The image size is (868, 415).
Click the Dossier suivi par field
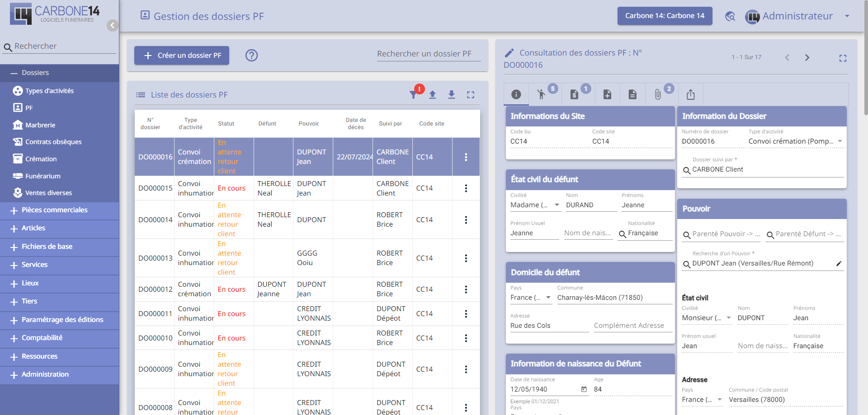(763, 170)
